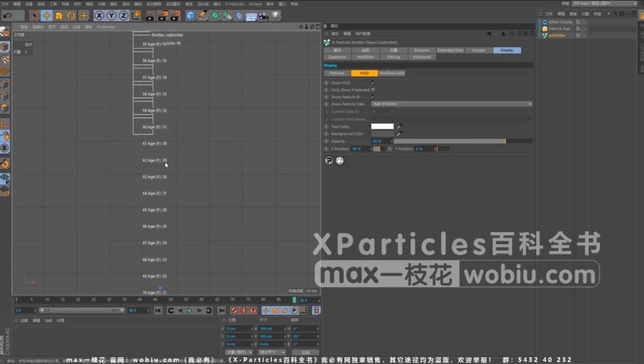
Task: Go to end of animation
Action: pyautogui.click(x=222, y=311)
